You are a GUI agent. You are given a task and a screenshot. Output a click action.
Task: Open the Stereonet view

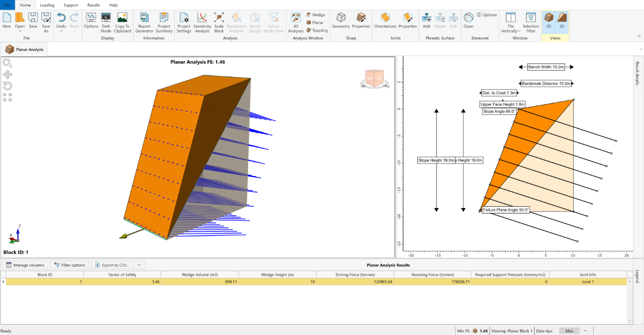coord(468,21)
